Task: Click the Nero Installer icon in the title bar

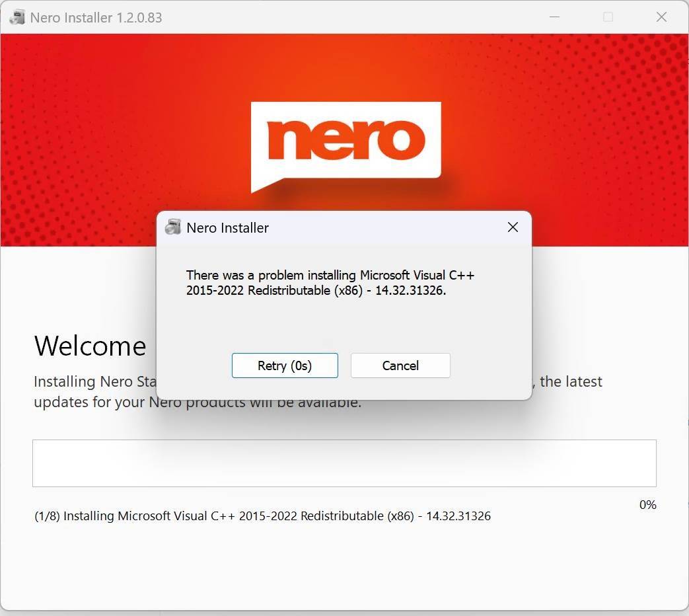Action: pyautogui.click(x=17, y=17)
